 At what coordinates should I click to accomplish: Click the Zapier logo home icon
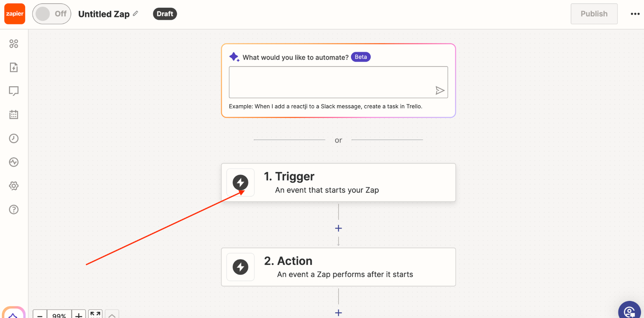coord(15,14)
